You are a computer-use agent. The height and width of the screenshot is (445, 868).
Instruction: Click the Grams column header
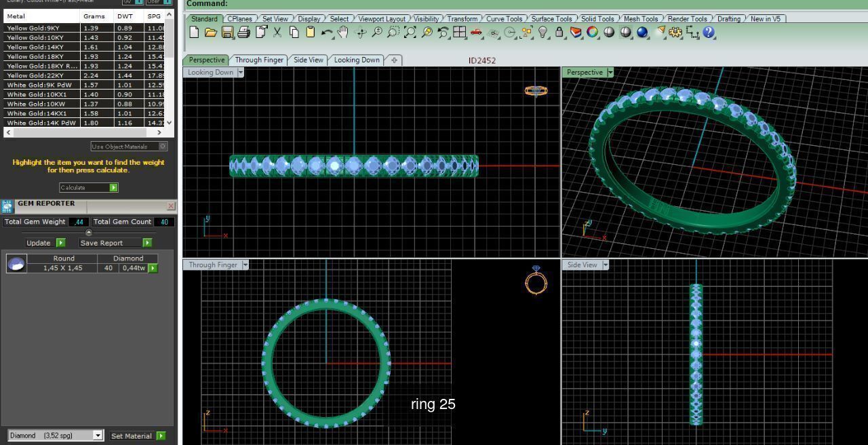(x=96, y=16)
